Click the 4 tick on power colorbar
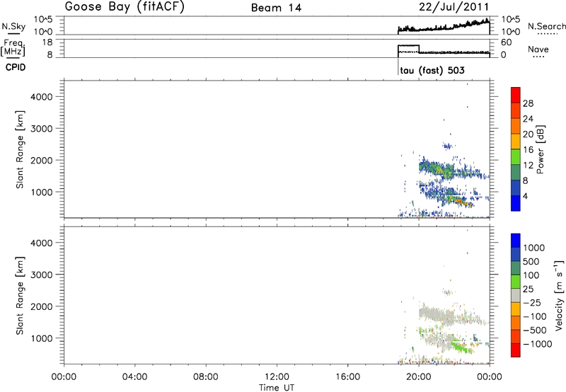This screenshot has width=566, height=392. (x=526, y=196)
